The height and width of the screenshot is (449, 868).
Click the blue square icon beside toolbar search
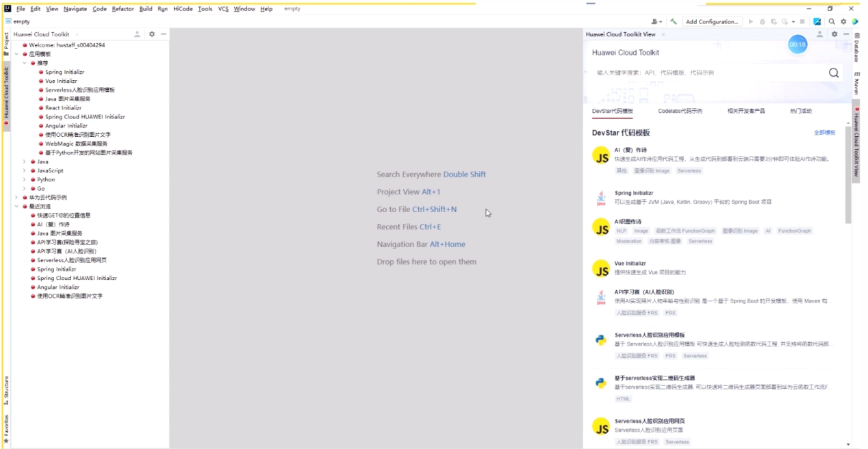pos(817,21)
